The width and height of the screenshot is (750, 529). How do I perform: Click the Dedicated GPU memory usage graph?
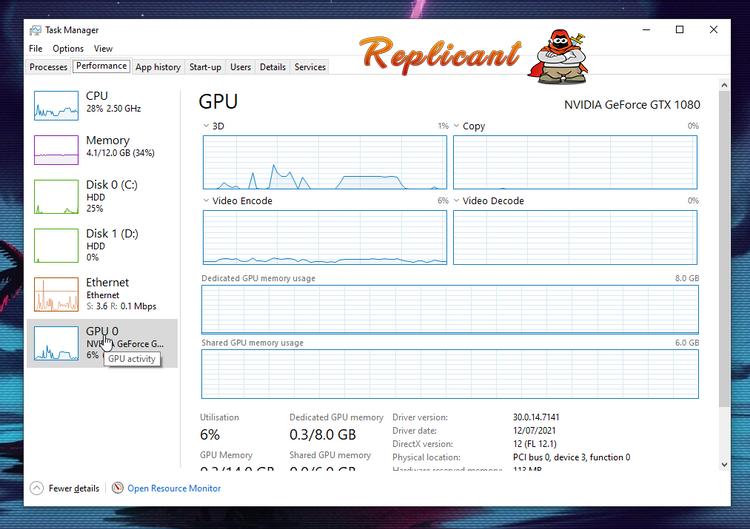point(450,309)
